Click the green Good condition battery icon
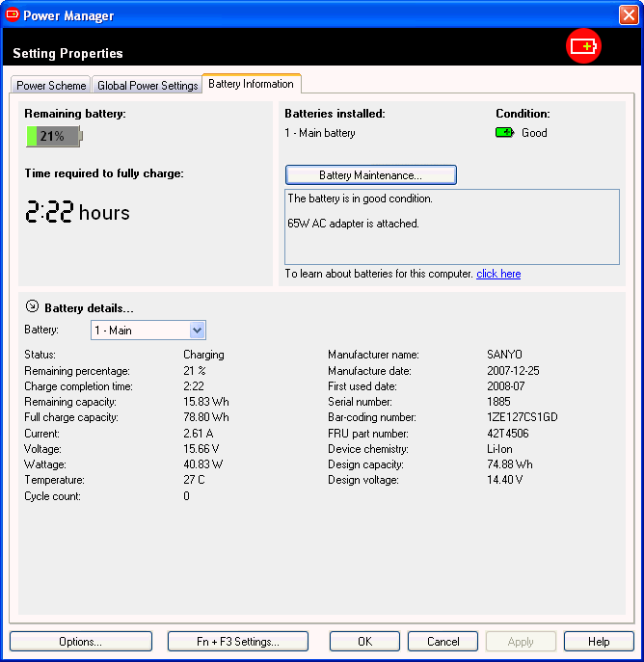The height and width of the screenshot is (662, 644). [x=505, y=133]
